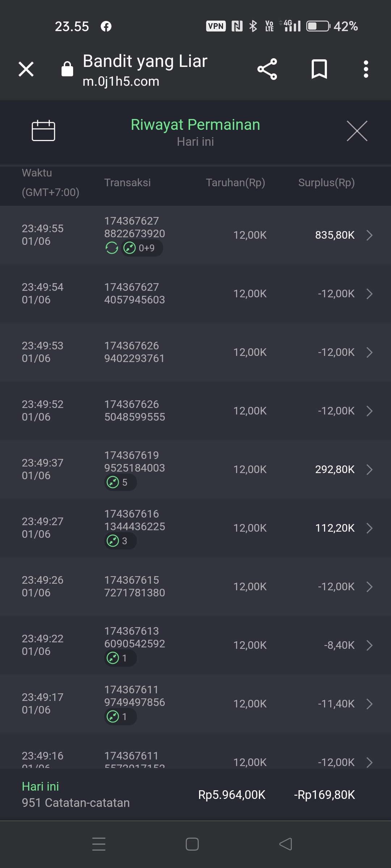Close the browser tab with X
This screenshot has height=868, width=391.
click(26, 69)
